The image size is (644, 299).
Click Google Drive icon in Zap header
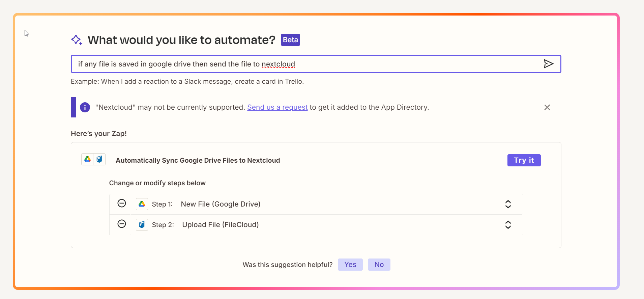(88, 159)
